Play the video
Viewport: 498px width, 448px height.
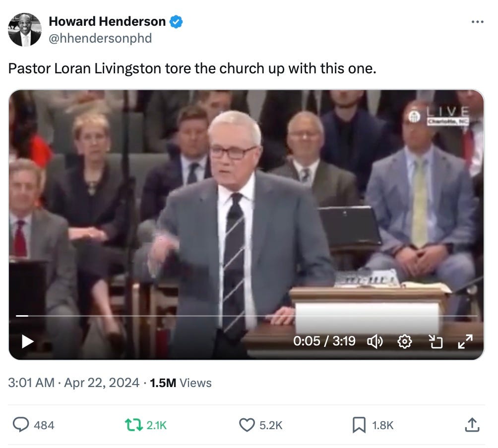click(x=27, y=342)
